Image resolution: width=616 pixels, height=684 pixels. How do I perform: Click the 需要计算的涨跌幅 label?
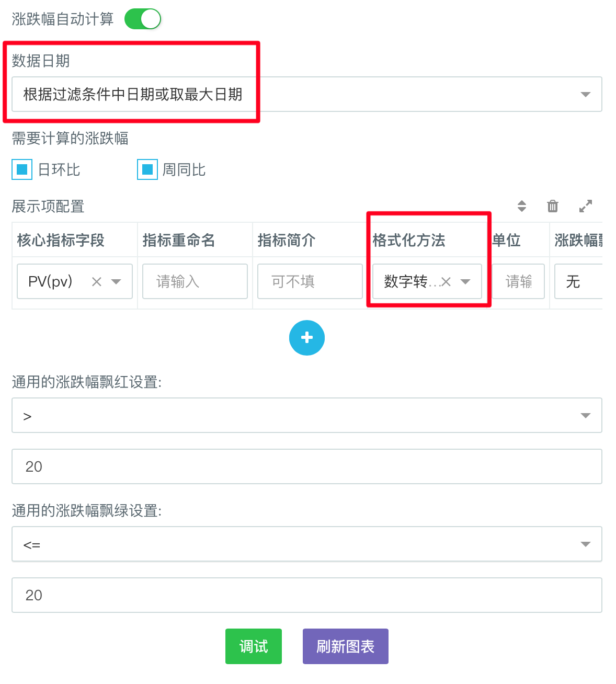70,139
